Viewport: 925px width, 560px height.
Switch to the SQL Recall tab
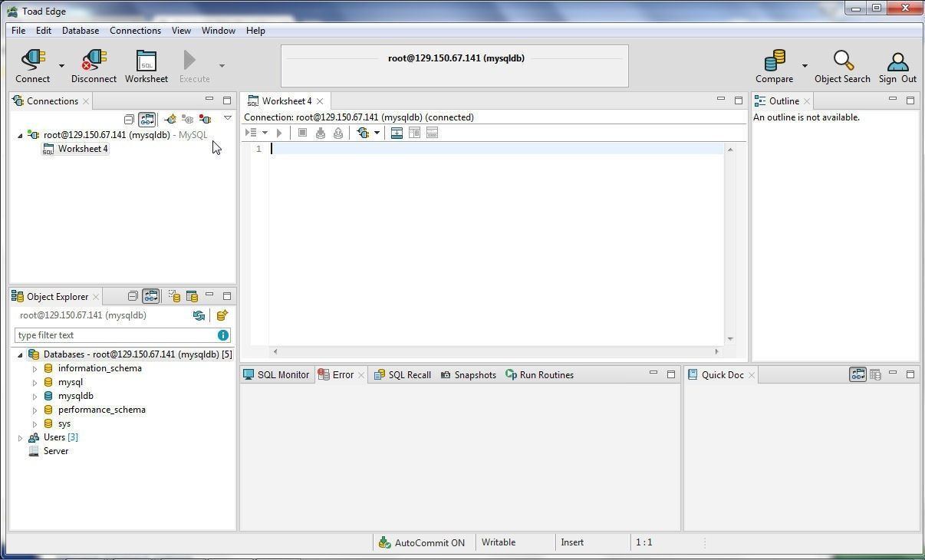pyautogui.click(x=402, y=375)
